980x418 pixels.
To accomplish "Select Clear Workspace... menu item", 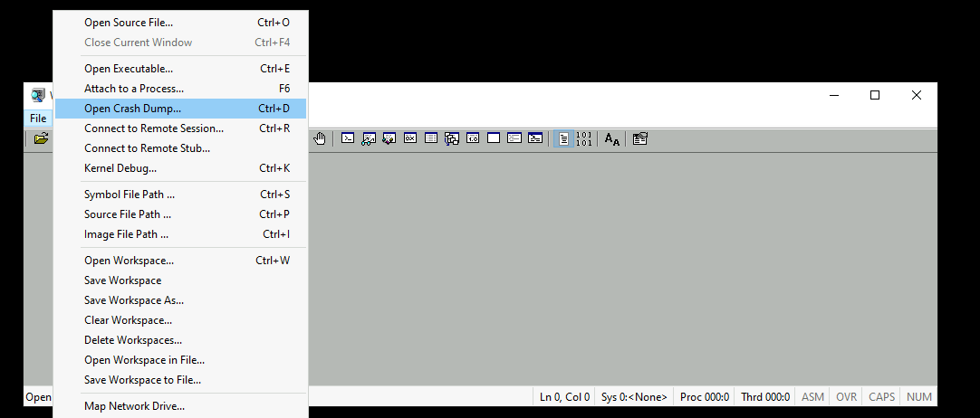I will [x=180, y=320].
